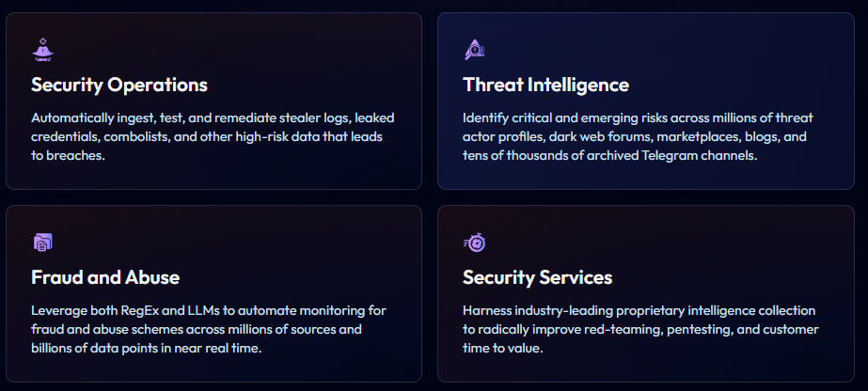Image resolution: width=868 pixels, height=391 pixels.
Task: Select the Fraud and Abuse heading
Action: 105,277
